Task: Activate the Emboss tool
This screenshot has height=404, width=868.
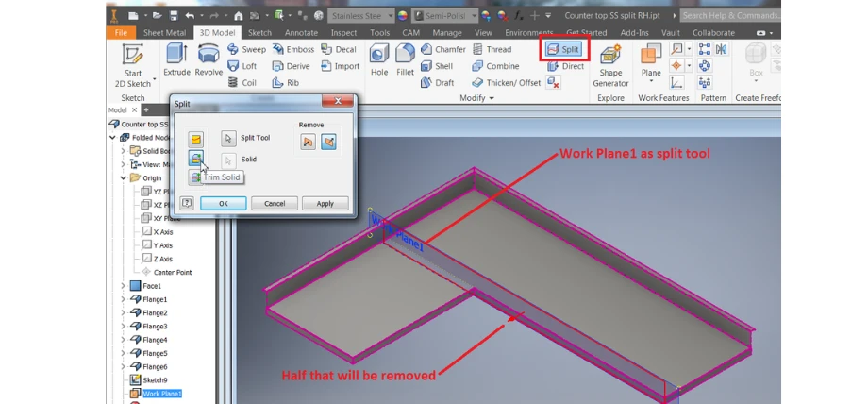Action: (292, 49)
